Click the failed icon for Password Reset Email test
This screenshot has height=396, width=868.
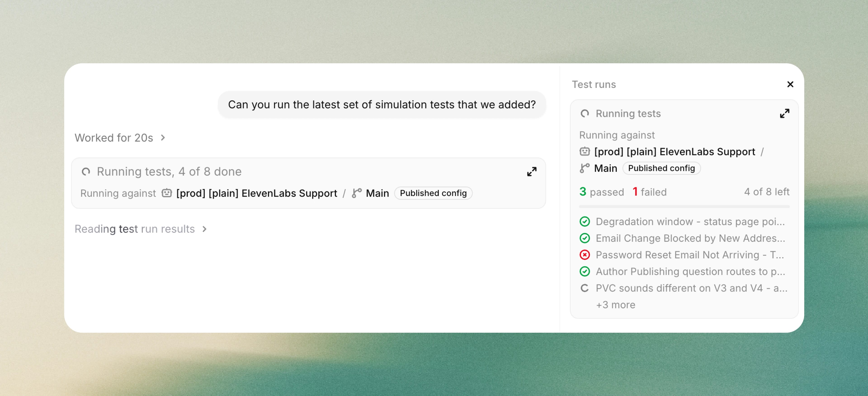pos(585,255)
